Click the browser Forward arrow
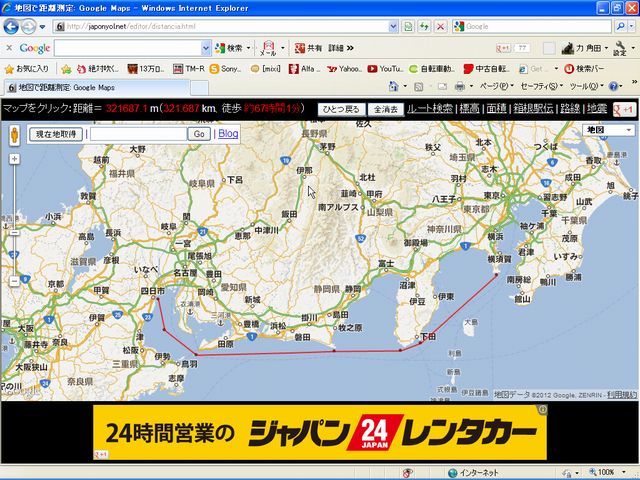The image size is (640, 480). [28, 27]
